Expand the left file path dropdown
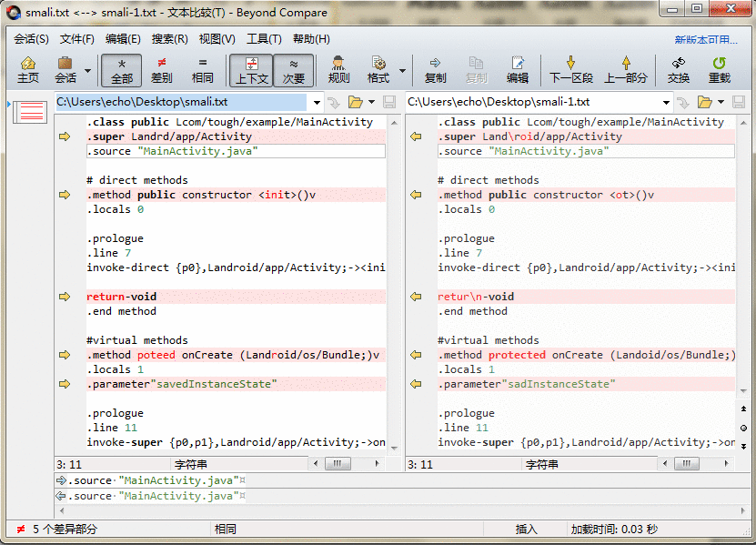Viewport: 756px width, 545px height. pos(316,102)
